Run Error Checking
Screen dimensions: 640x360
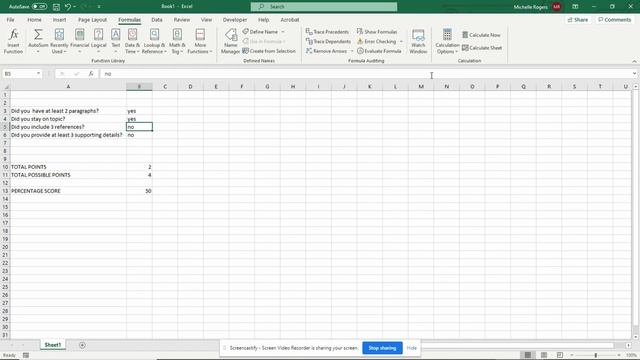pos(376,41)
